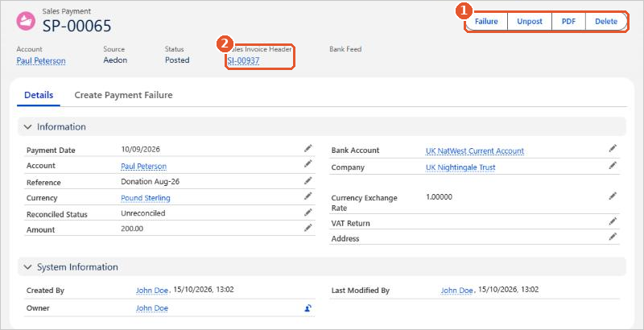Edit the Amount field pencil icon
The height and width of the screenshot is (330, 644).
[308, 228]
